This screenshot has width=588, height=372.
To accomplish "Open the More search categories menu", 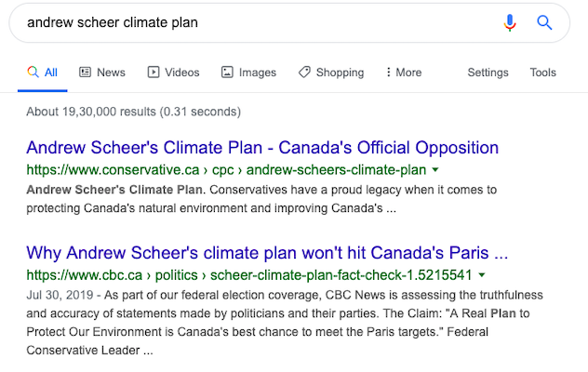I will pos(404,72).
